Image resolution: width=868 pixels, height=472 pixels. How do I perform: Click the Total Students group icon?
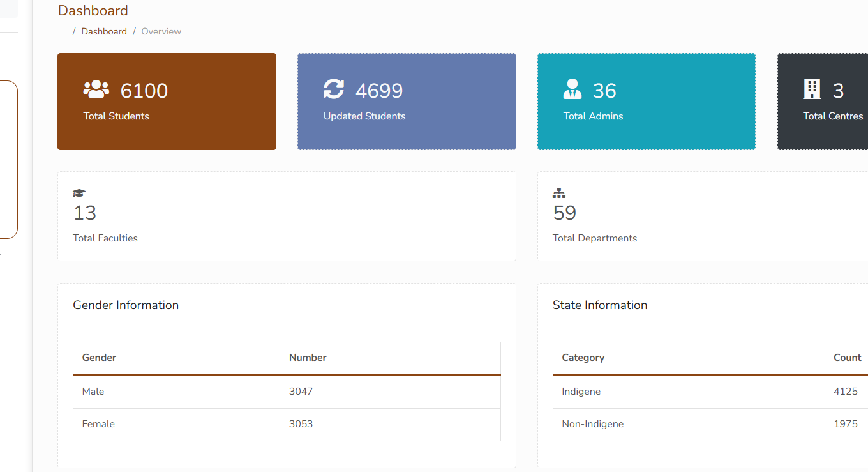click(x=96, y=89)
